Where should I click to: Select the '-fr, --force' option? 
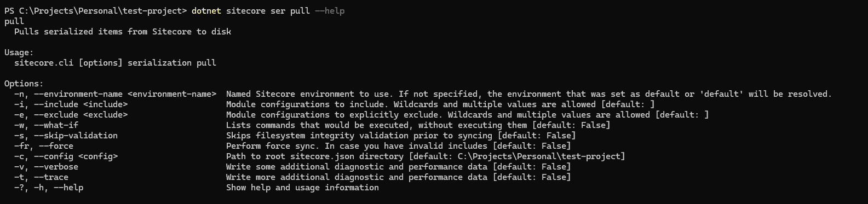click(44, 146)
